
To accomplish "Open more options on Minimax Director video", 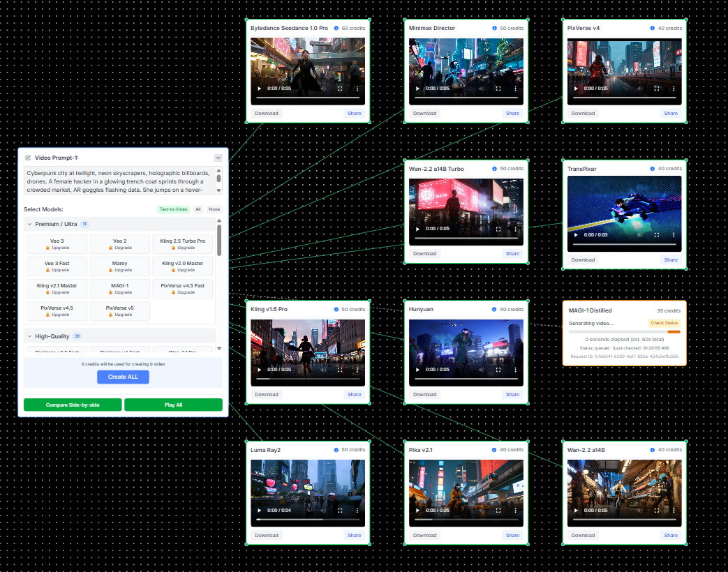I will (515, 89).
